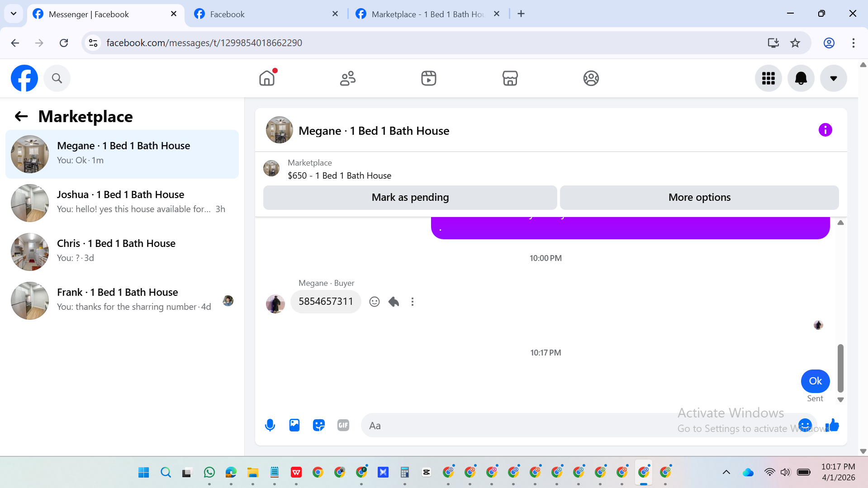The image size is (868, 488).
Task: Go back from Marketplace chats list
Action: [x=21, y=117]
